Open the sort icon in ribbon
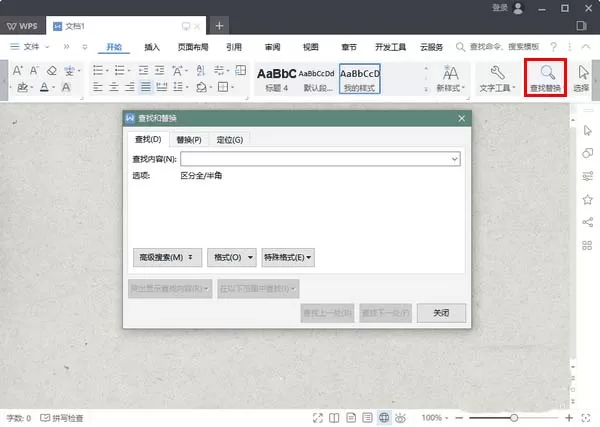The image size is (600, 427). click(x=201, y=70)
